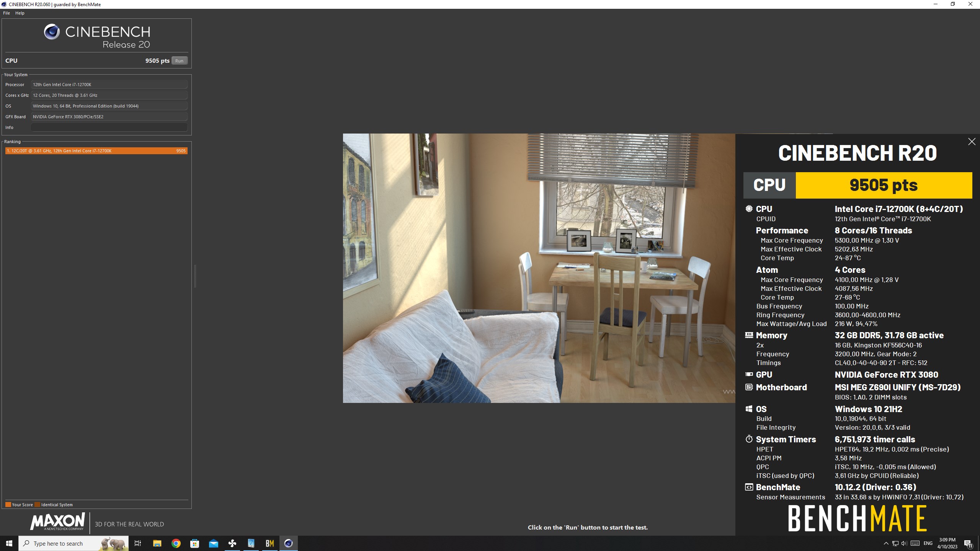Click '4100.00 MHz @ 1.28 V' Atom frequency
Viewport: 980px width, 551px height.
(x=867, y=280)
